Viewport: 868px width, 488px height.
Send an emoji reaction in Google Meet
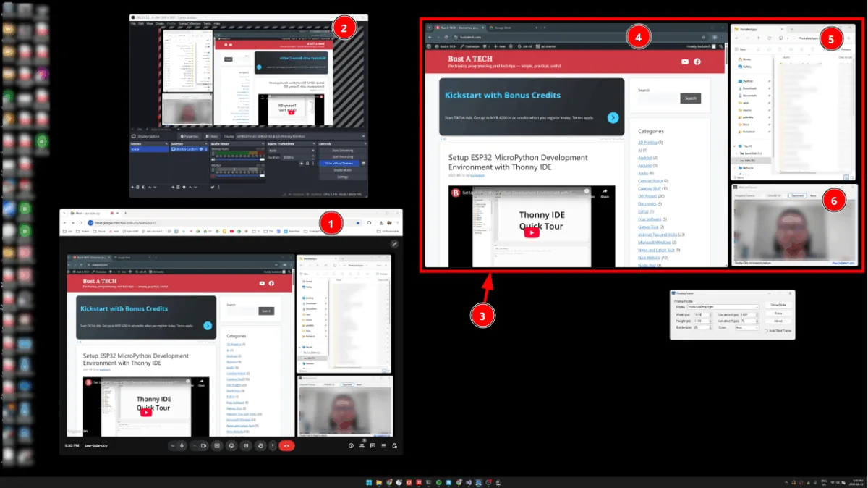(x=231, y=445)
